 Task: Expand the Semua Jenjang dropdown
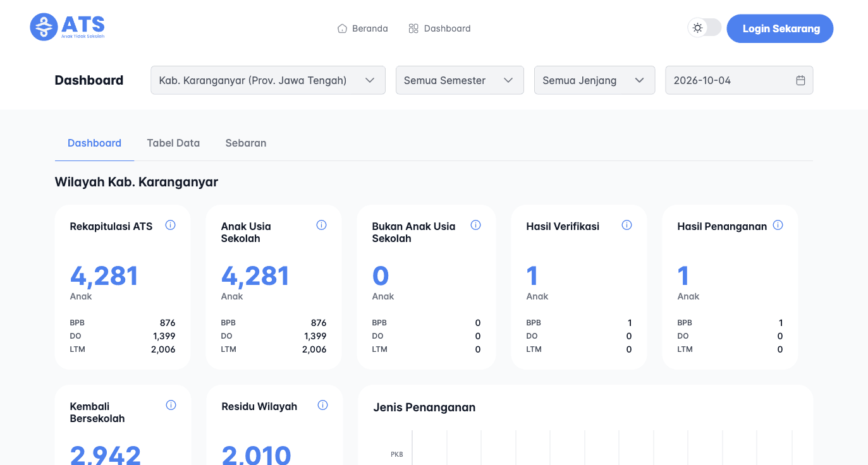point(594,80)
